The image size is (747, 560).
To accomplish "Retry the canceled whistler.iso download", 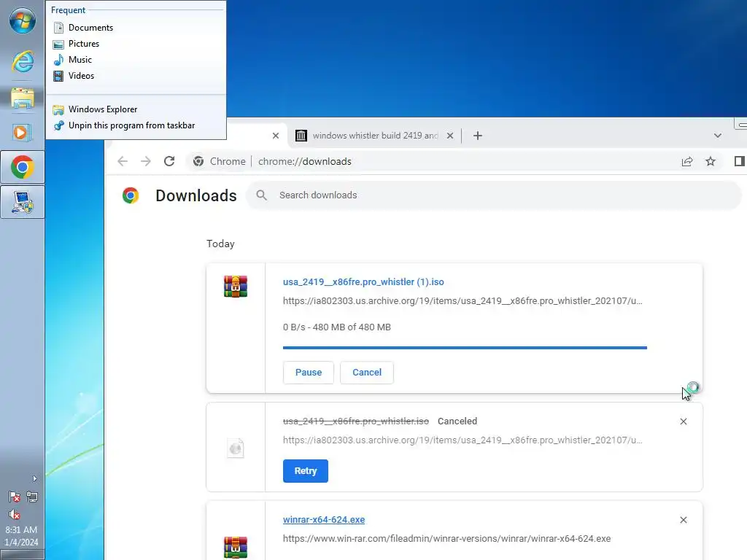I will tap(306, 471).
